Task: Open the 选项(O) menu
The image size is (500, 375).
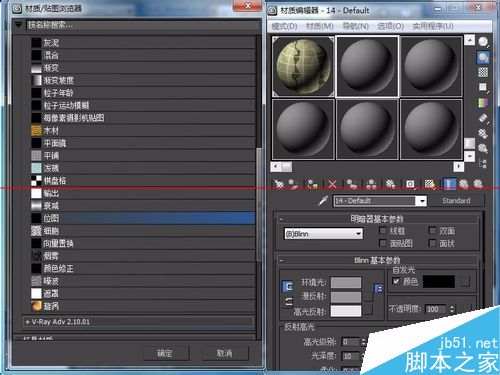Action: [391, 26]
